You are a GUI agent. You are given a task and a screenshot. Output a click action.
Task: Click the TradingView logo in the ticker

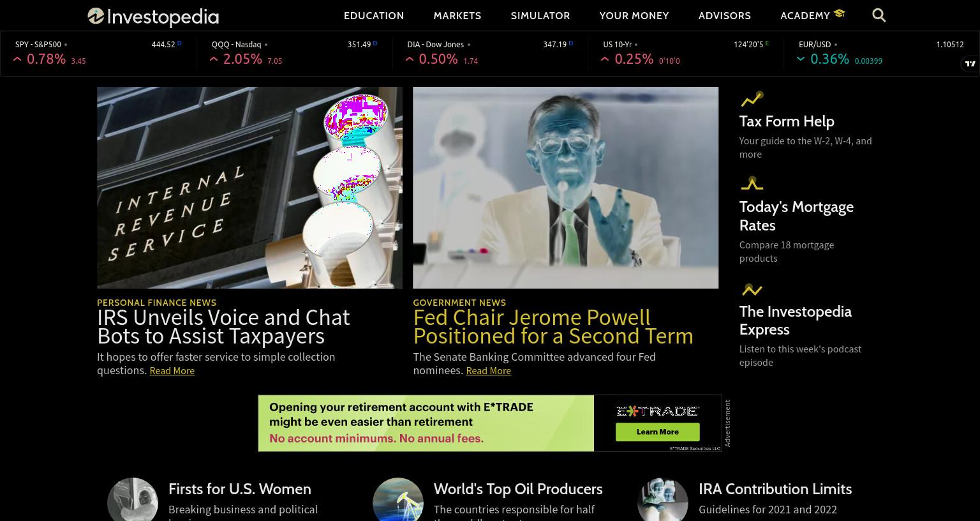pyautogui.click(x=970, y=63)
